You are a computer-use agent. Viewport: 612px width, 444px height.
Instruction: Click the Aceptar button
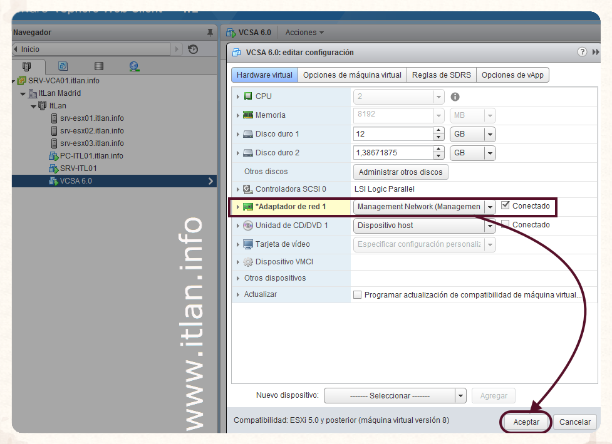[x=526, y=422]
